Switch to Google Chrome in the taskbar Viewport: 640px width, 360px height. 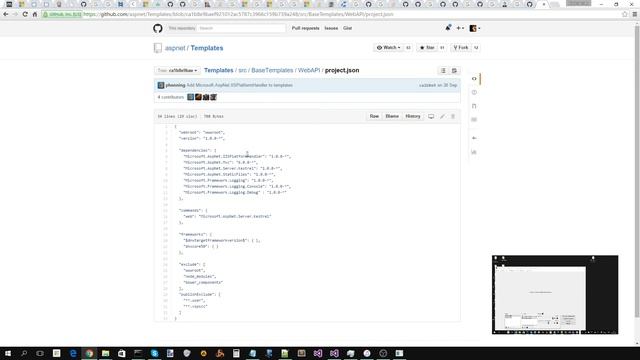click(x=89, y=353)
